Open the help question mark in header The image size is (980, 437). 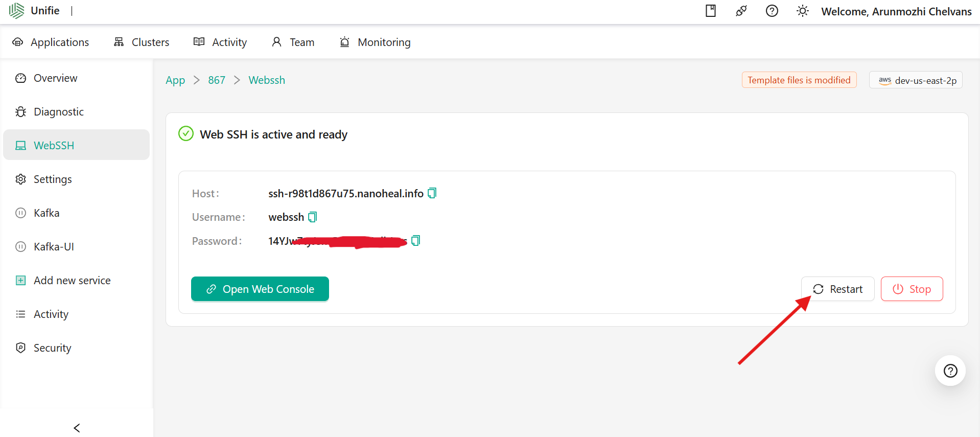click(x=772, y=11)
